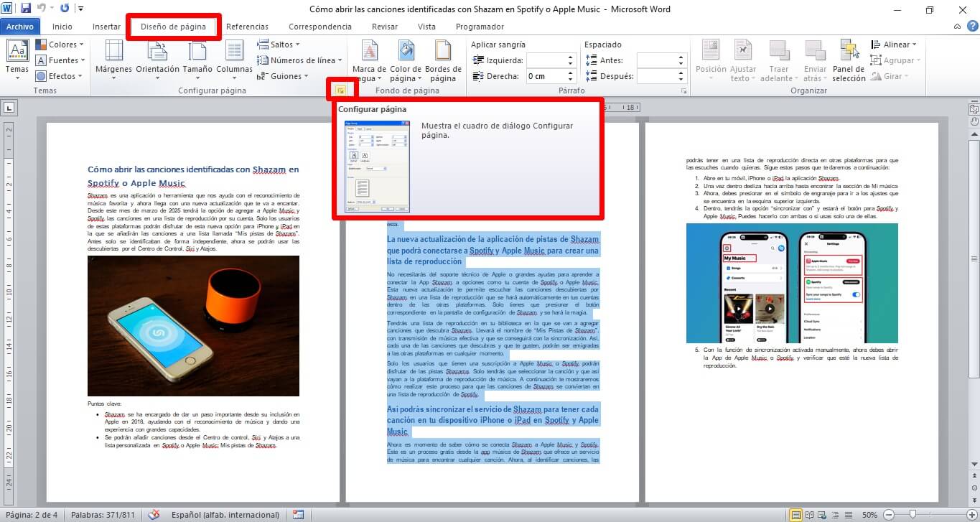Switch to Web Layout view

(823, 515)
